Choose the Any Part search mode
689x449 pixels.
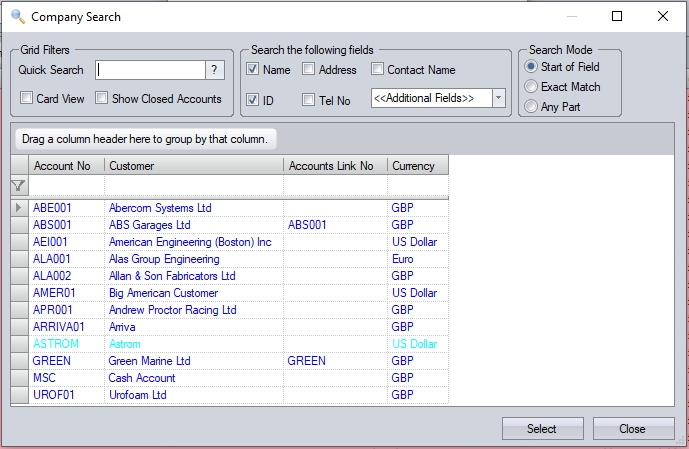click(530, 107)
